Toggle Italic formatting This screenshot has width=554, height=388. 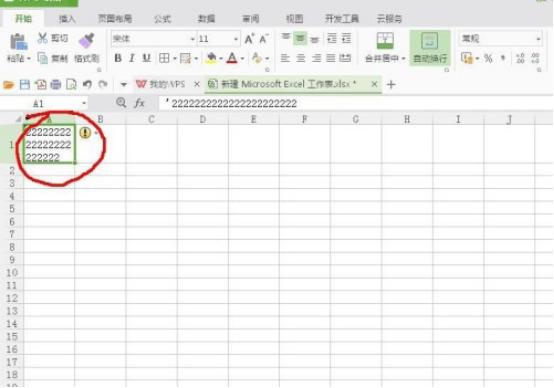click(132, 58)
